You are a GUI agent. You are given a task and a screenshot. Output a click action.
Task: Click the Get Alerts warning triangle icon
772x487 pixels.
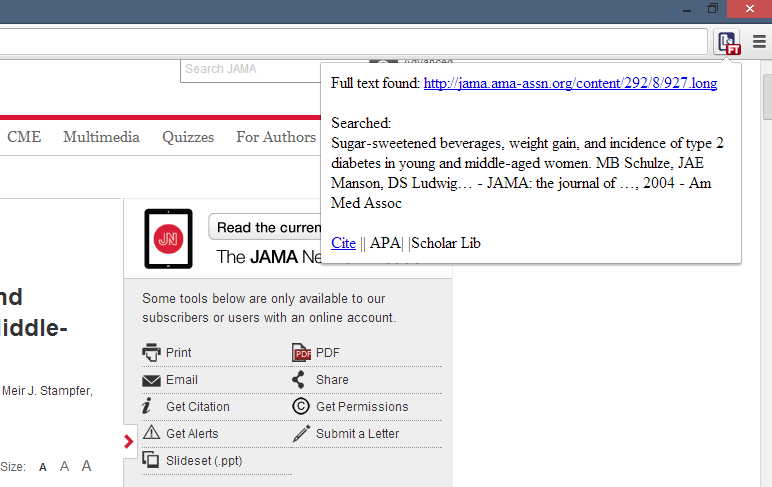tap(151, 432)
